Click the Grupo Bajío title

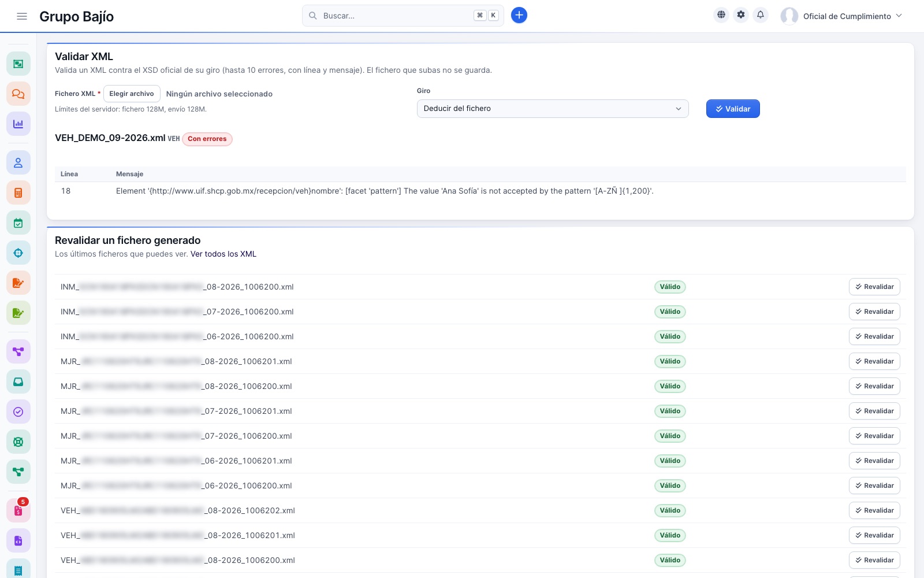tap(76, 16)
